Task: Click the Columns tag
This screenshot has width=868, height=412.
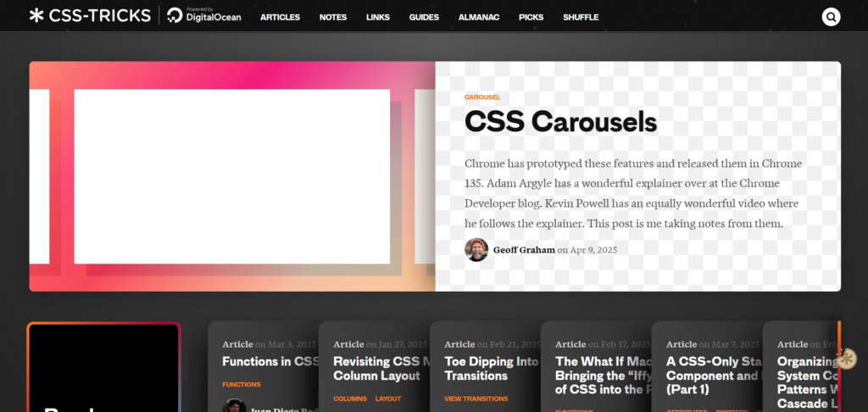Action: coord(350,398)
